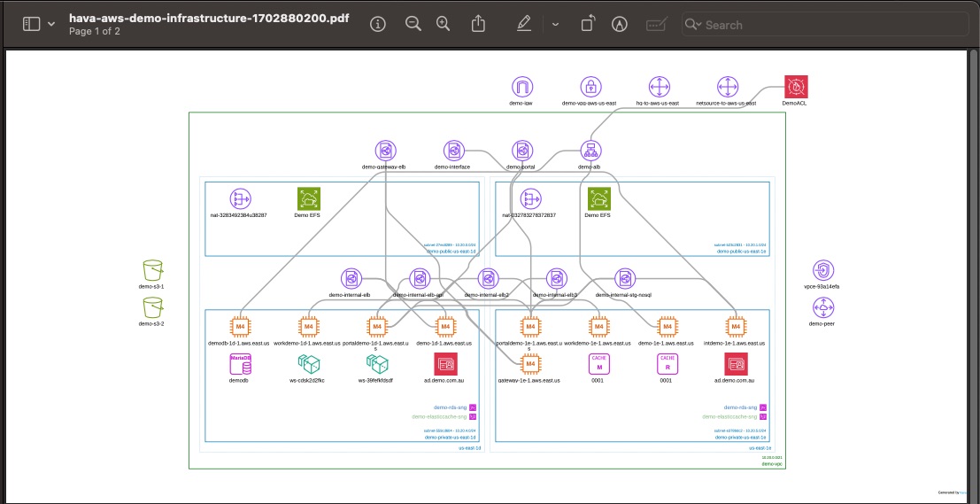Click the form filling toolbar icon
The height and width of the screenshot is (504, 980).
pyautogui.click(x=656, y=24)
